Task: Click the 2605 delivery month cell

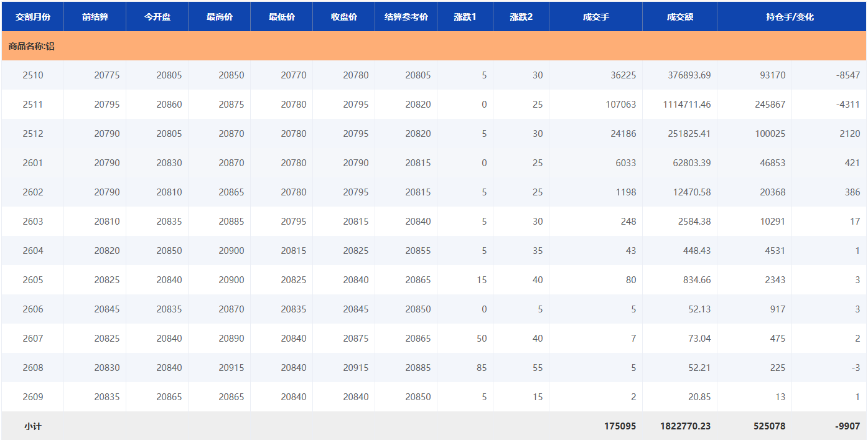Action: (33, 280)
